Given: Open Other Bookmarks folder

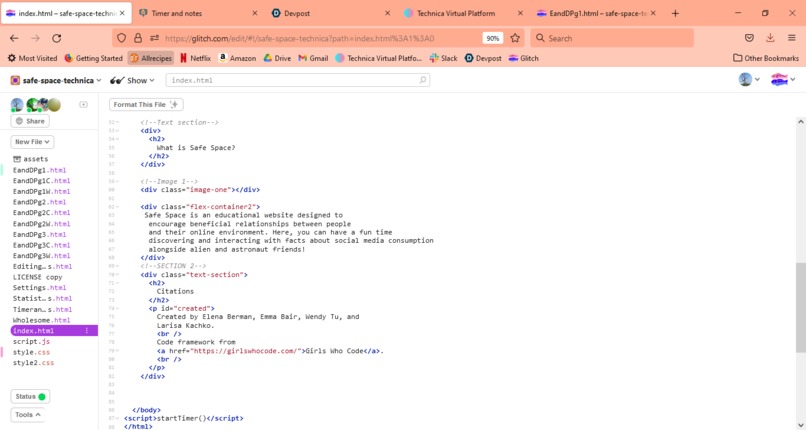Looking at the screenshot, I should click(766, 58).
